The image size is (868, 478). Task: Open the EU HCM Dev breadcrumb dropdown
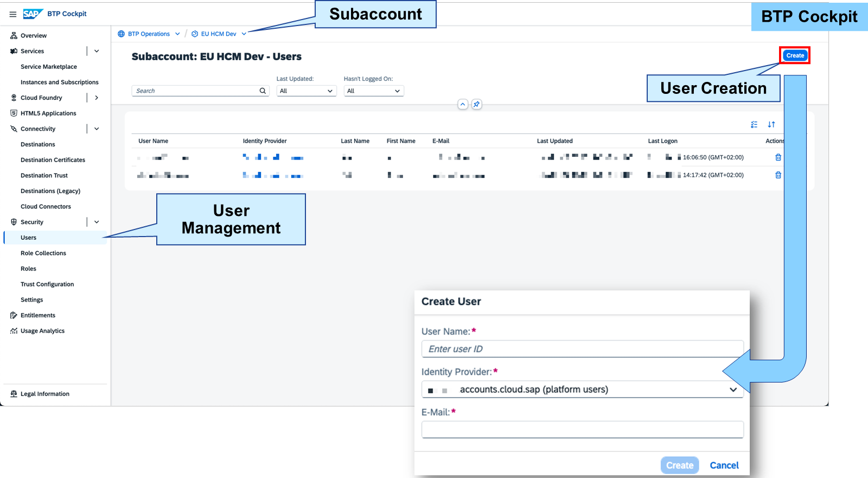tap(244, 34)
